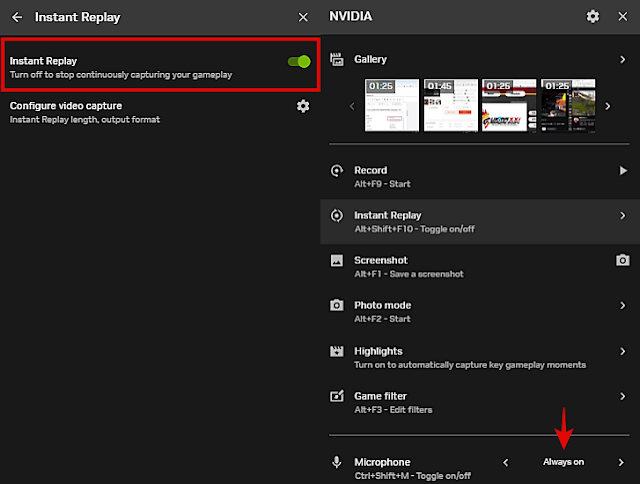Toggle the Instant Replay switch off
Image resolution: width=640 pixels, height=484 pixels.
(x=299, y=62)
